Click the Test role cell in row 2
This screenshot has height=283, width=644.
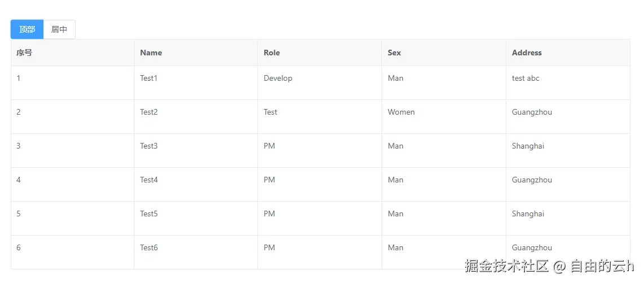(270, 112)
